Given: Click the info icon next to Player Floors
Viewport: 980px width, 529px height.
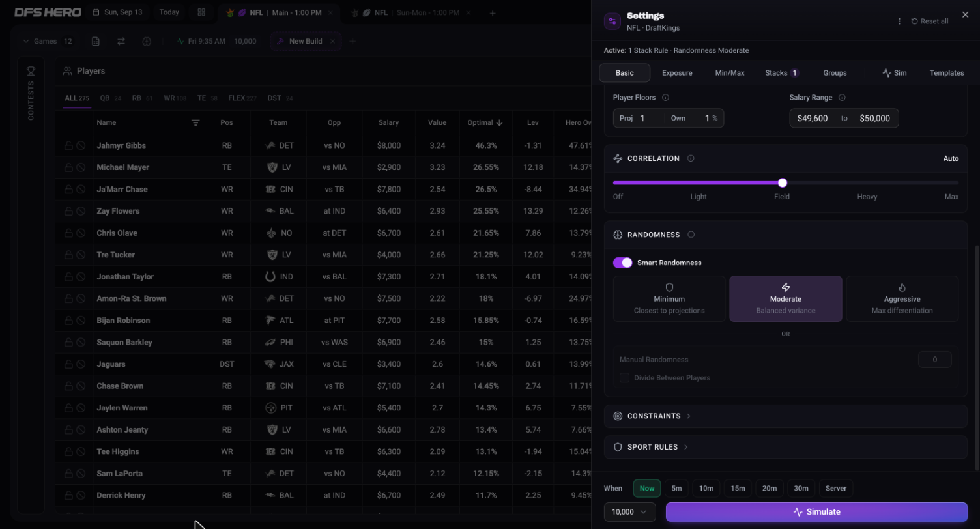Looking at the screenshot, I should point(665,98).
